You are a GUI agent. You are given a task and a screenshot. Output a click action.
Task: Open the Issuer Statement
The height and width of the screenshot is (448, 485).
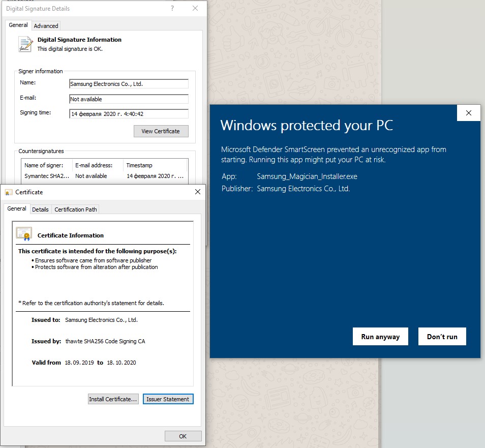point(168,399)
